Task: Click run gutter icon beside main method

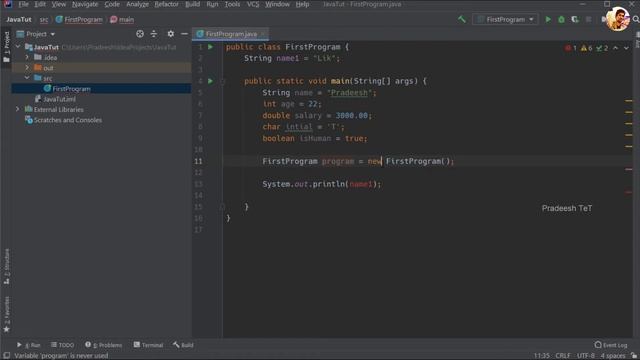Action: [x=211, y=81]
